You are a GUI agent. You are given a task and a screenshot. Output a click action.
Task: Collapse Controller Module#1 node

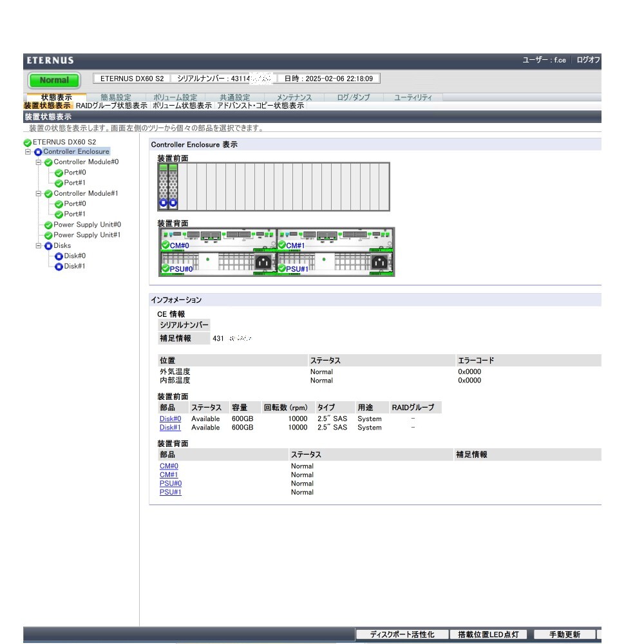pos(38,194)
